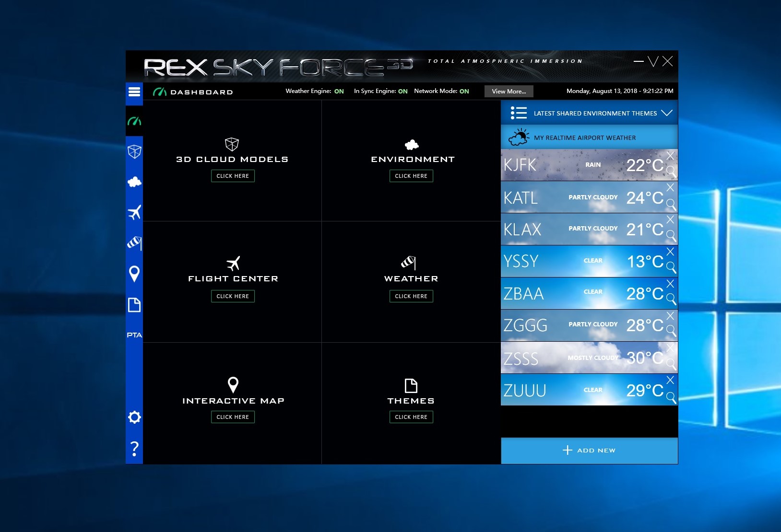Open settings gear in sidebar

[x=134, y=417]
